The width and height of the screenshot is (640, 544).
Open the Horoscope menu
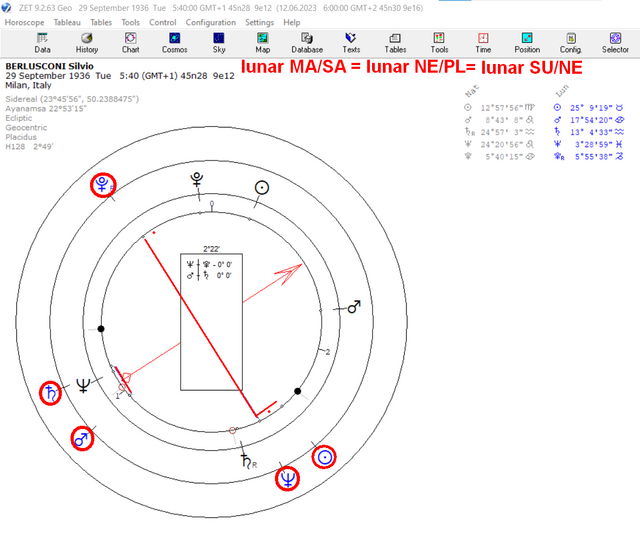[x=24, y=22]
